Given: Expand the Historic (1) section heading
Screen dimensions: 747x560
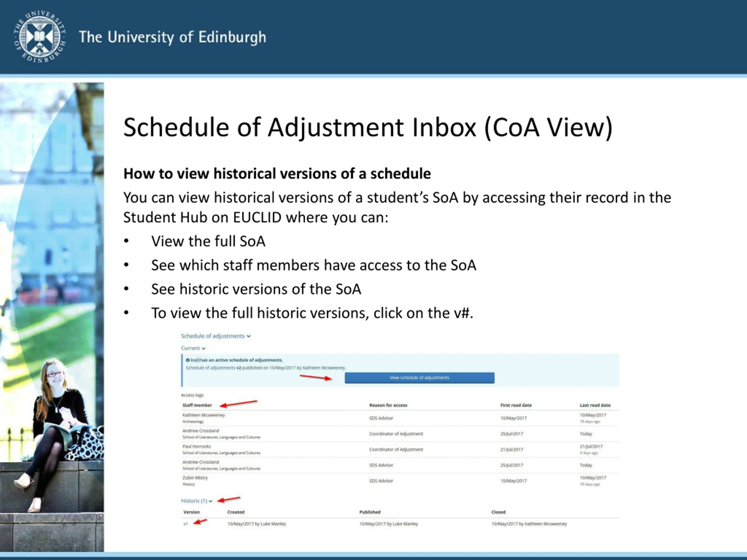Looking at the screenshot, I should coord(194,501).
